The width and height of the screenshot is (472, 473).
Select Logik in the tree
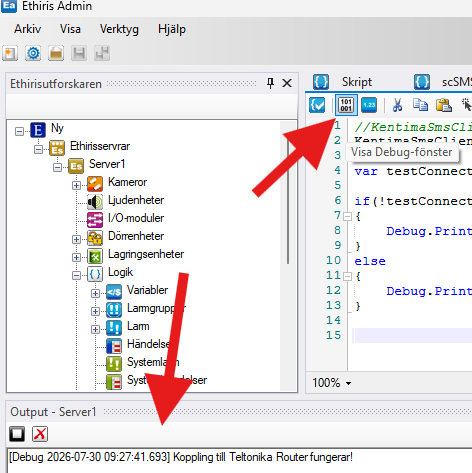[x=120, y=272]
